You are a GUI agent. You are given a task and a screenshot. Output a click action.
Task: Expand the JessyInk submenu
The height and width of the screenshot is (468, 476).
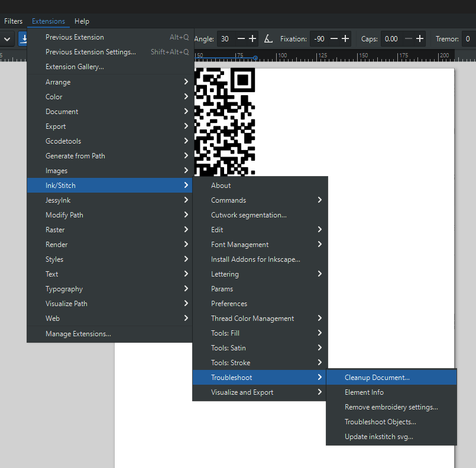coord(109,200)
